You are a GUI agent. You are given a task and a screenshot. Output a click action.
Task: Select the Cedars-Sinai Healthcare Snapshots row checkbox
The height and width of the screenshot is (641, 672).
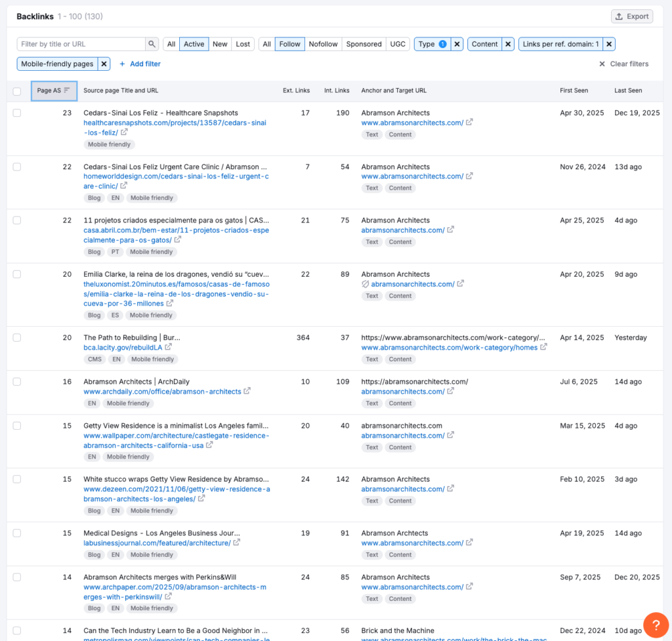coord(17,113)
